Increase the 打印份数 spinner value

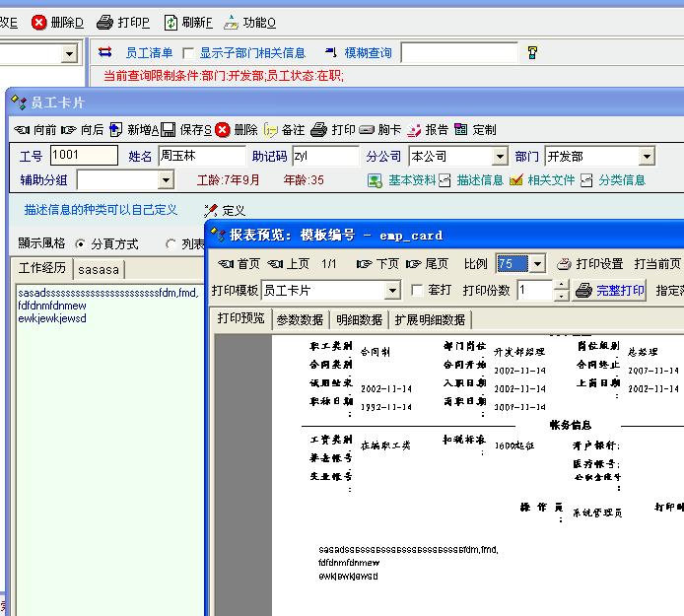(x=562, y=285)
